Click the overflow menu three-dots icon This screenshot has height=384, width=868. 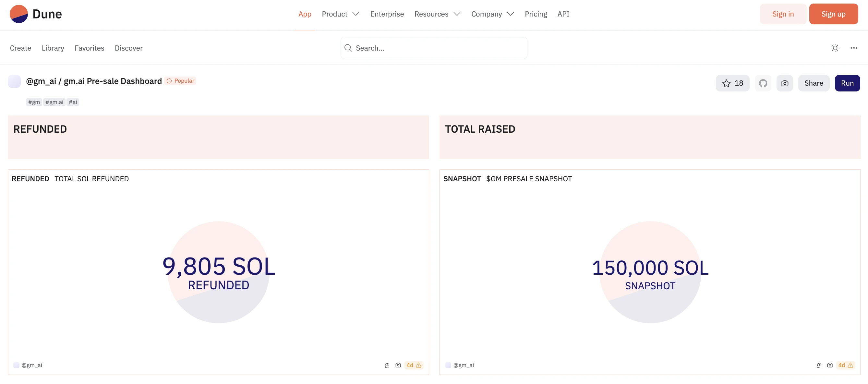pyautogui.click(x=854, y=48)
